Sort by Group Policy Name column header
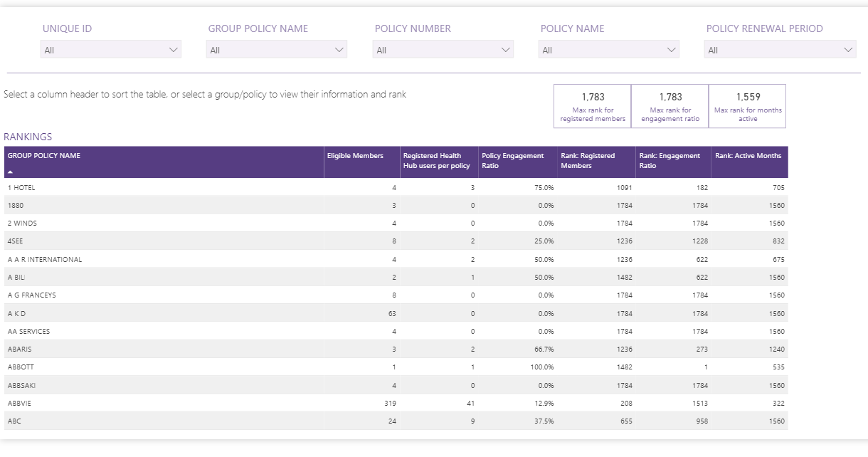The height and width of the screenshot is (457, 868). pyautogui.click(x=164, y=162)
